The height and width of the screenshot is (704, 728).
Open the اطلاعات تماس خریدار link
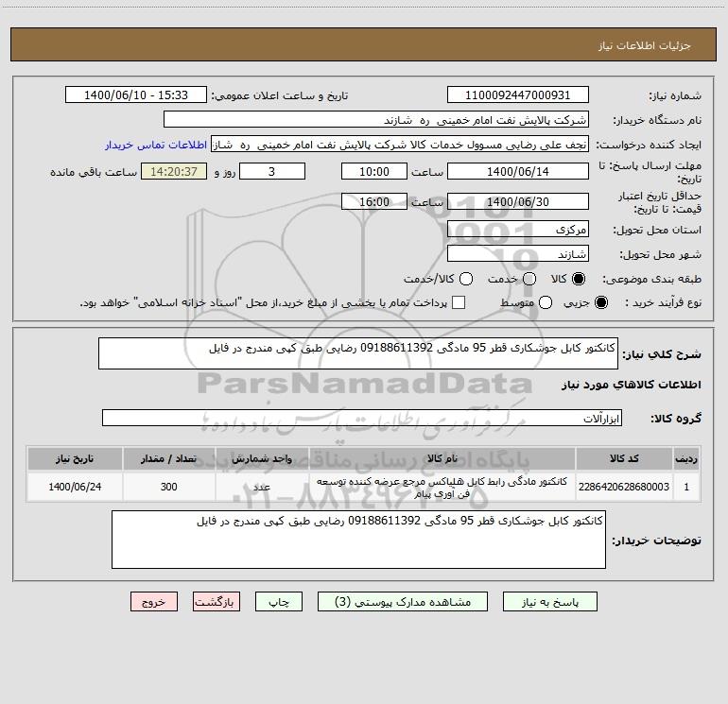(x=156, y=145)
